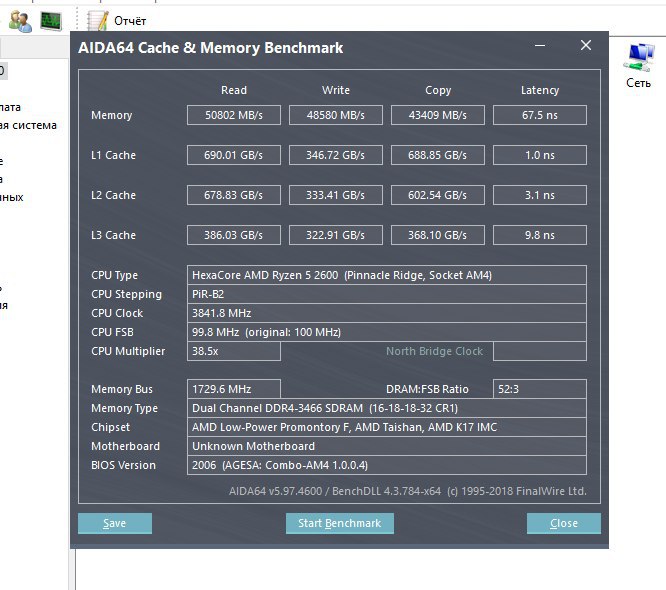Click Memory Write value 48580 MB/s

tap(336, 115)
